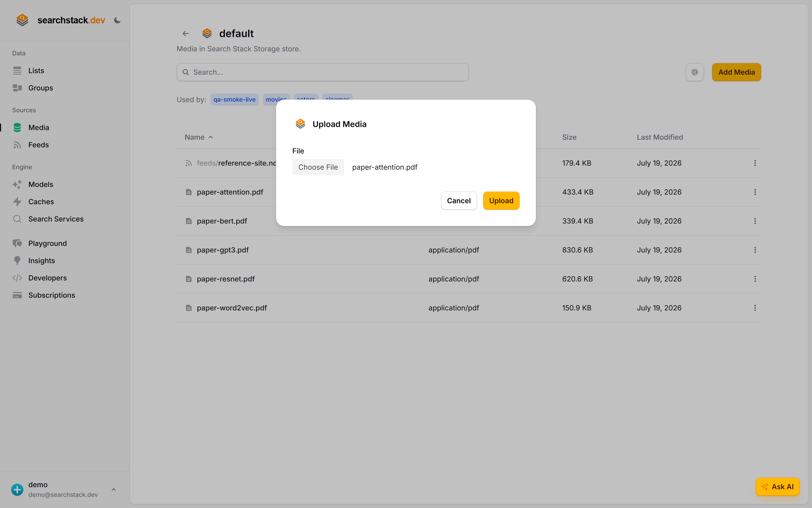
Task: Open Search Services page
Action: click(x=56, y=219)
